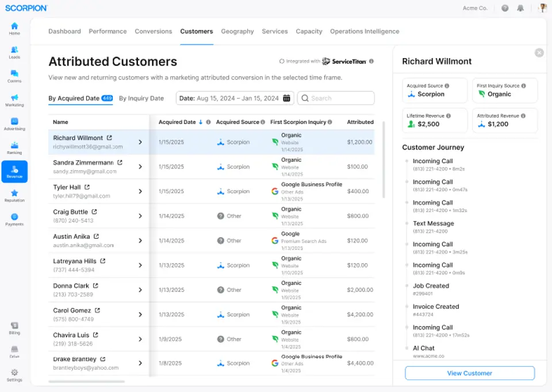Image resolution: width=552 pixels, height=392 pixels.
Task: Expand Craig Buttle row chevron
Action: pos(140,216)
